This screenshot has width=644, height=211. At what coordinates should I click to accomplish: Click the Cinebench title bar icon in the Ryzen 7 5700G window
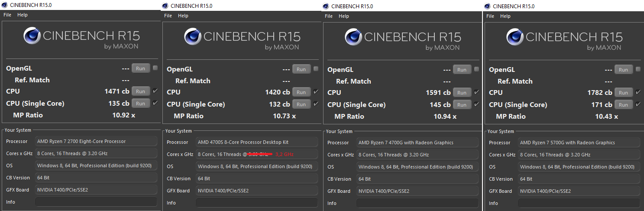488,6
